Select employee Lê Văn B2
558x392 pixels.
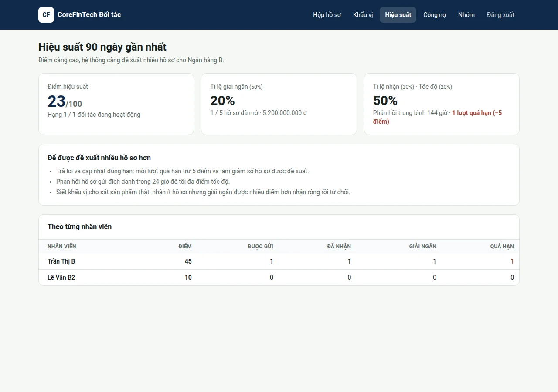[x=61, y=277]
